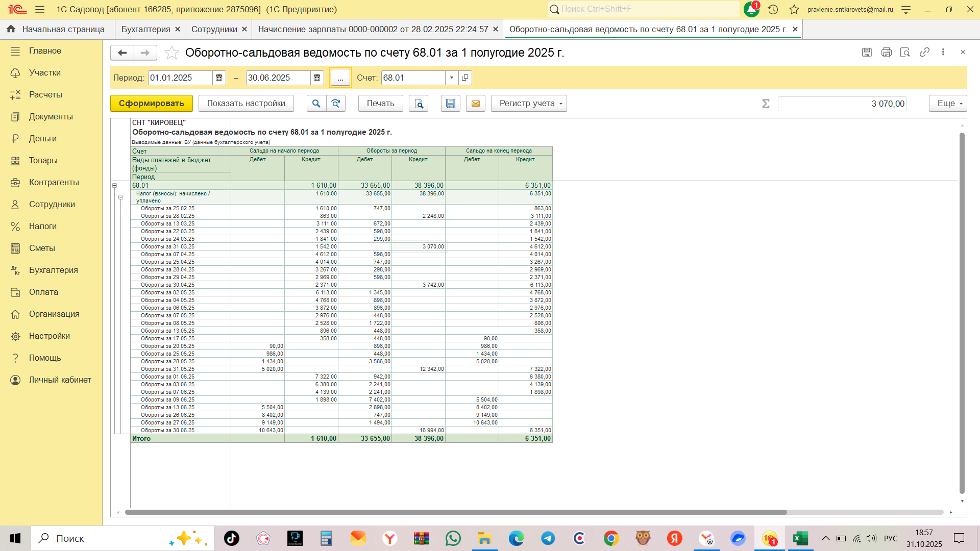Click the print preview icon
The width and height of the screenshot is (980, 551).
419,104
